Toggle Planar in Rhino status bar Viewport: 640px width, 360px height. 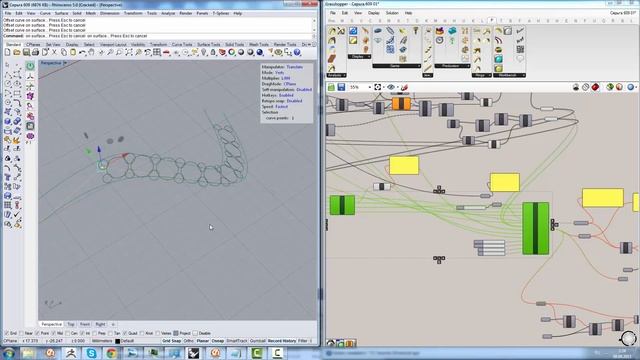pyautogui.click(x=203, y=341)
